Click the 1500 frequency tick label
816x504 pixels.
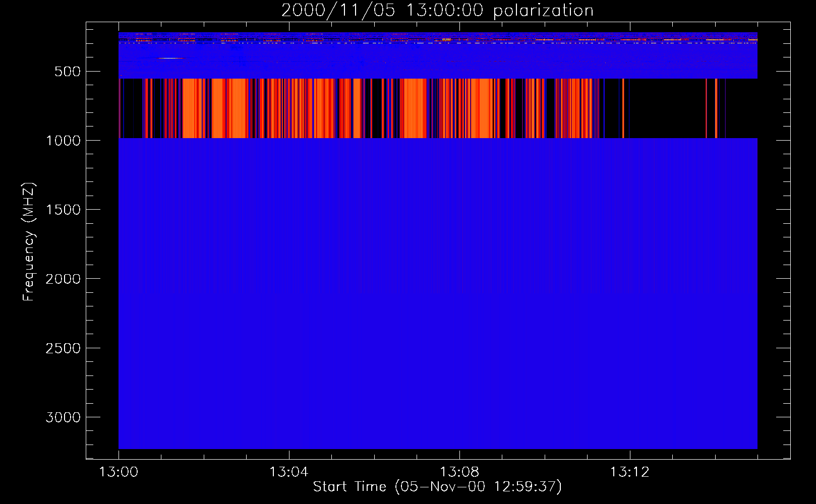click(63, 210)
